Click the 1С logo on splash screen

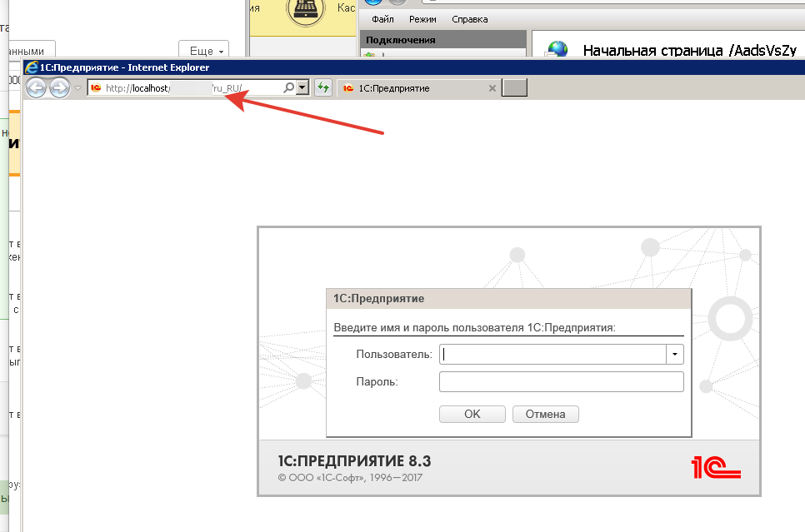[716, 467]
